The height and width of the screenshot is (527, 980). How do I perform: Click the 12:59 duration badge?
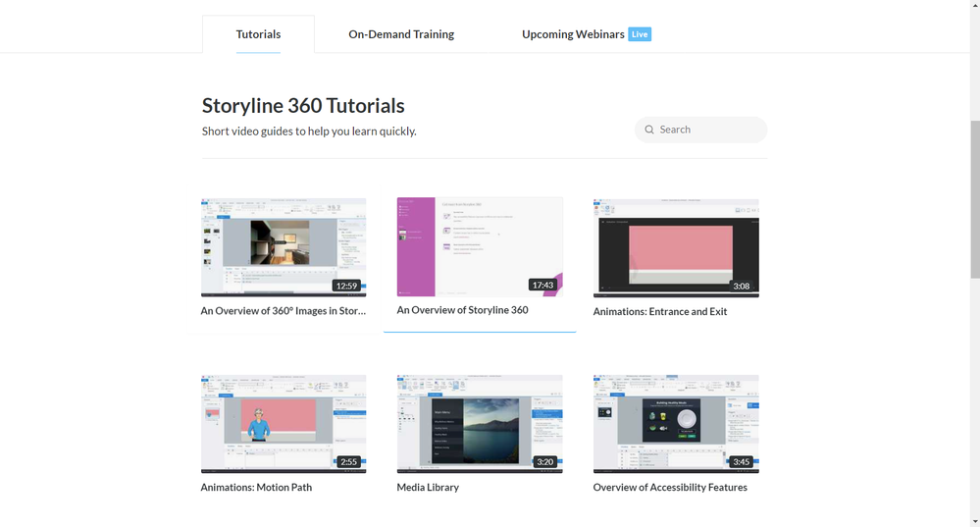346,286
